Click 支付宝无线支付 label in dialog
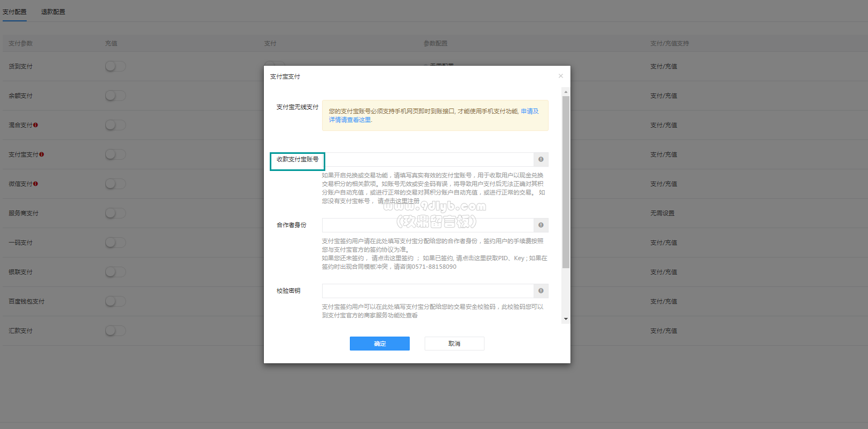 [298, 107]
